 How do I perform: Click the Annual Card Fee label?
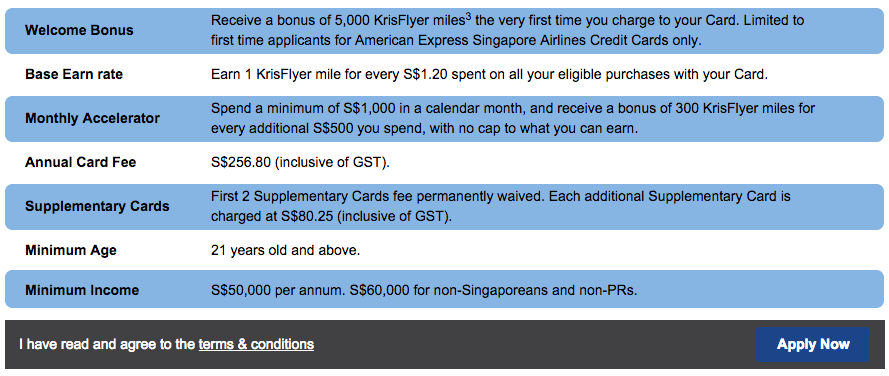point(81,163)
